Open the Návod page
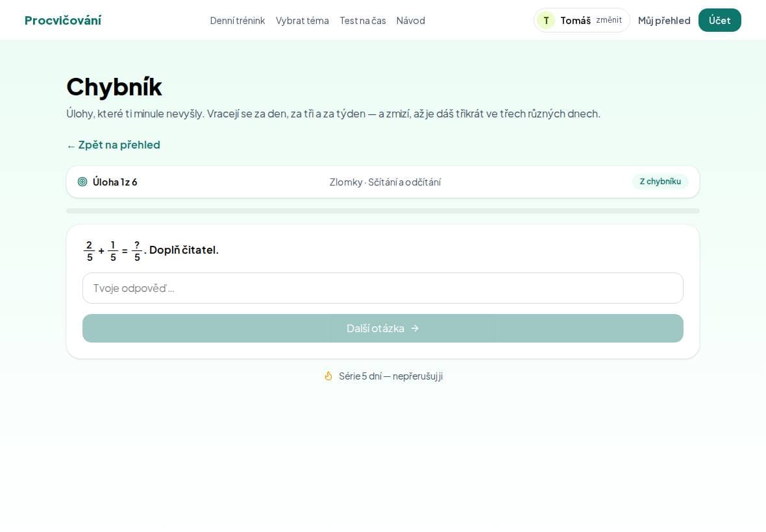 411,21
